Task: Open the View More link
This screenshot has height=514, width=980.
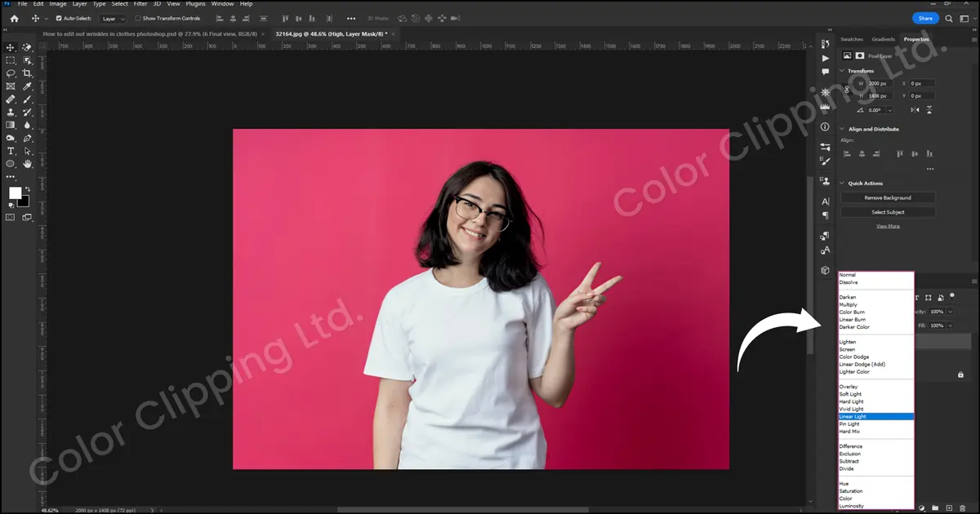Action: (888, 226)
